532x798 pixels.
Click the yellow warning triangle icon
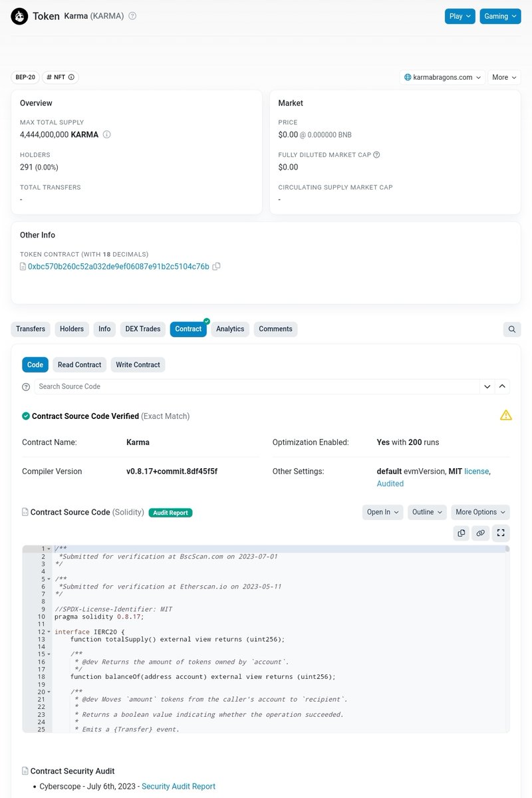coord(506,415)
